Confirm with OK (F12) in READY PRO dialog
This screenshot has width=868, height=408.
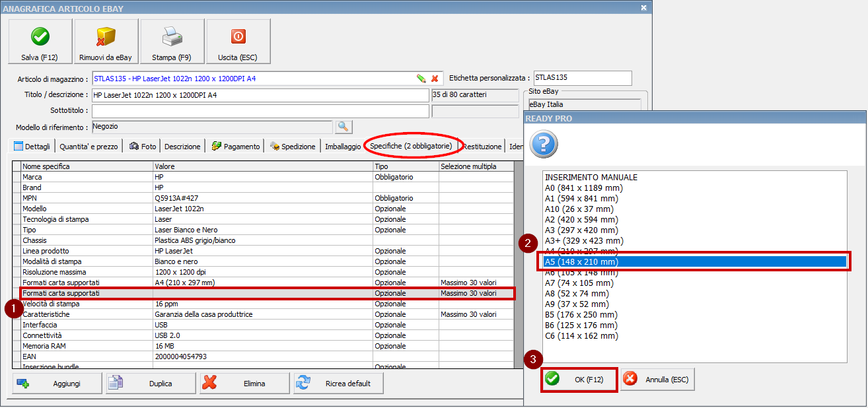[x=579, y=380]
